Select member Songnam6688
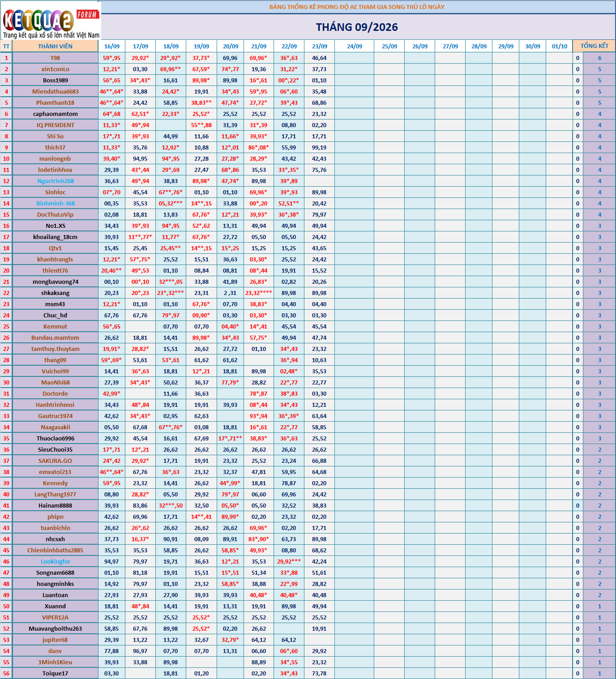 55,573
